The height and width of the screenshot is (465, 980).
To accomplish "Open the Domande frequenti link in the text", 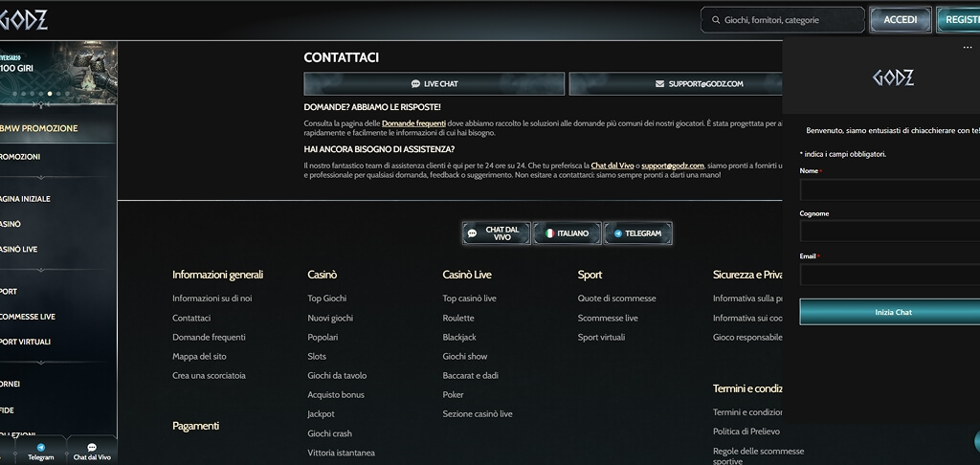I will [x=413, y=123].
